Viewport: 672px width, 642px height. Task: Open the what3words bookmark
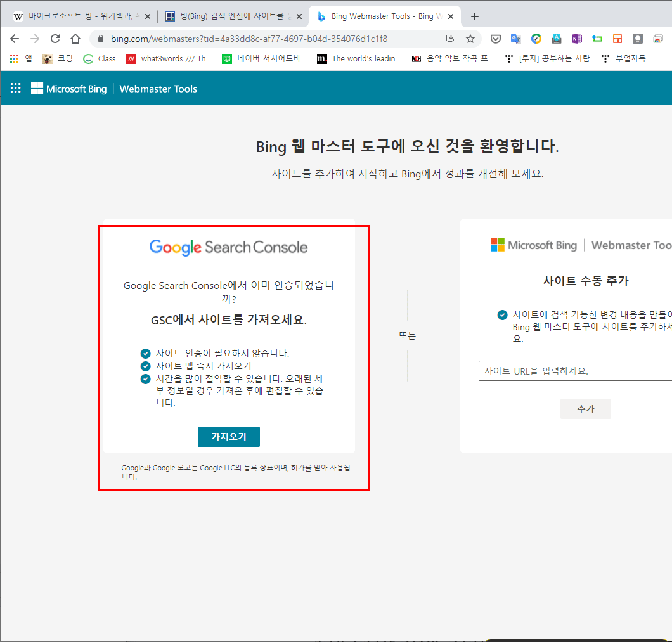(x=169, y=59)
